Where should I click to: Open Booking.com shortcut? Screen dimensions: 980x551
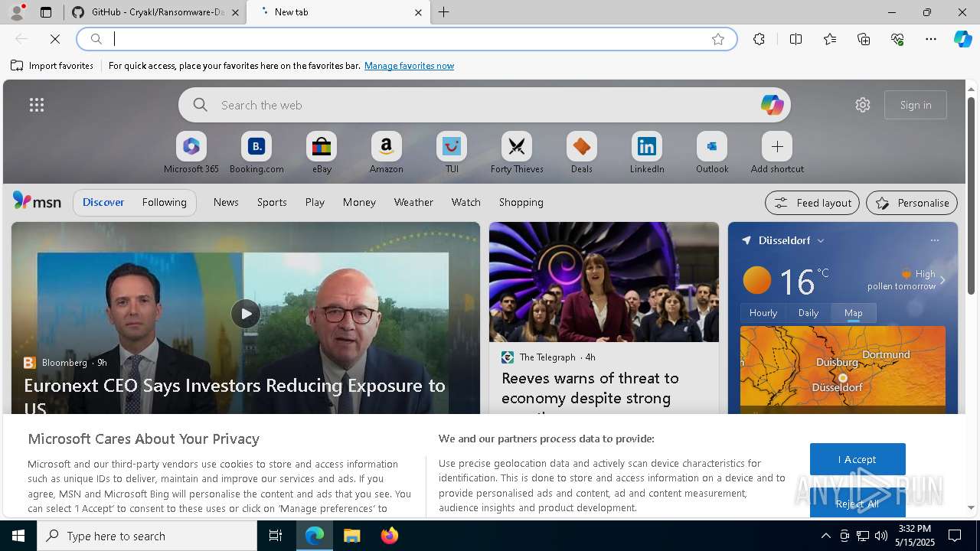point(256,153)
